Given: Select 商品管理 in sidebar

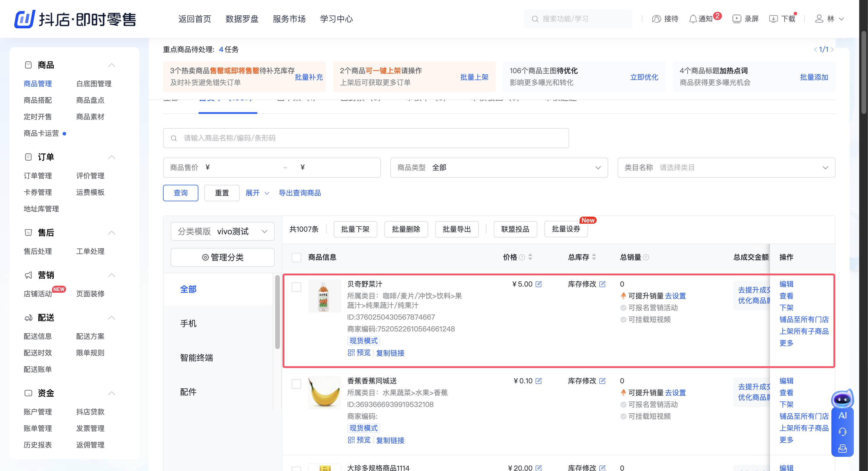Looking at the screenshot, I should [38, 84].
